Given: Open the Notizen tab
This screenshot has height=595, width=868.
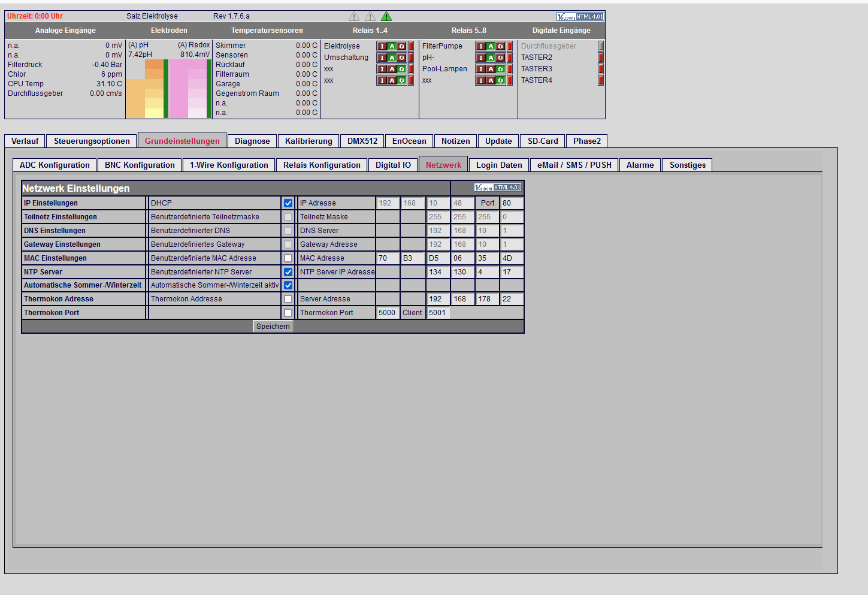Looking at the screenshot, I should 456,141.
